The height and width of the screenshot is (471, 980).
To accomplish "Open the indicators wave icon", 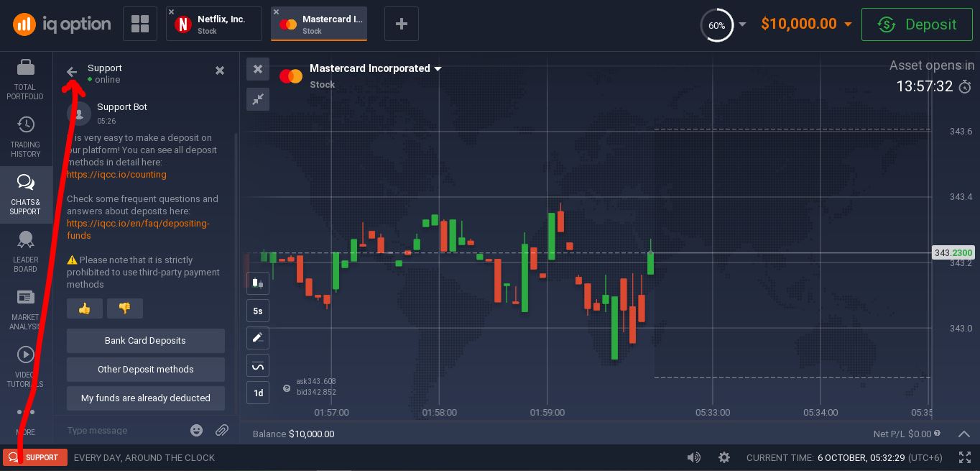I will 258,366.
